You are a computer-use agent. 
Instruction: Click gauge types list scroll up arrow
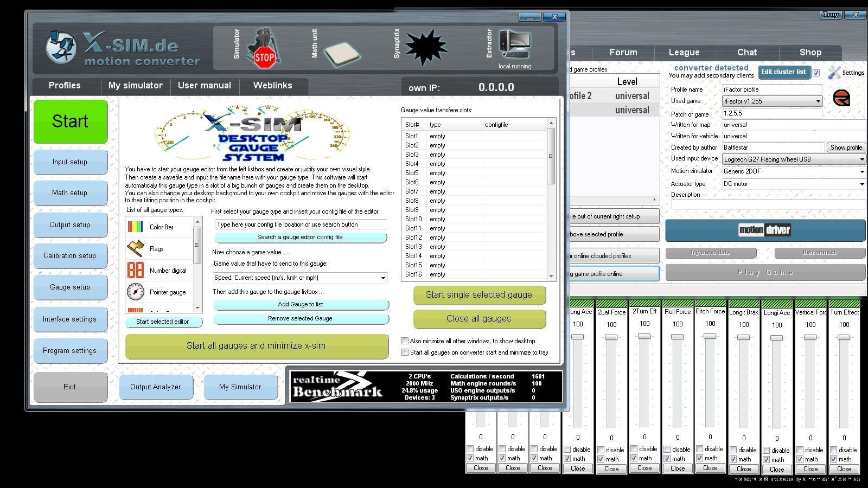(x=197, y=222)
